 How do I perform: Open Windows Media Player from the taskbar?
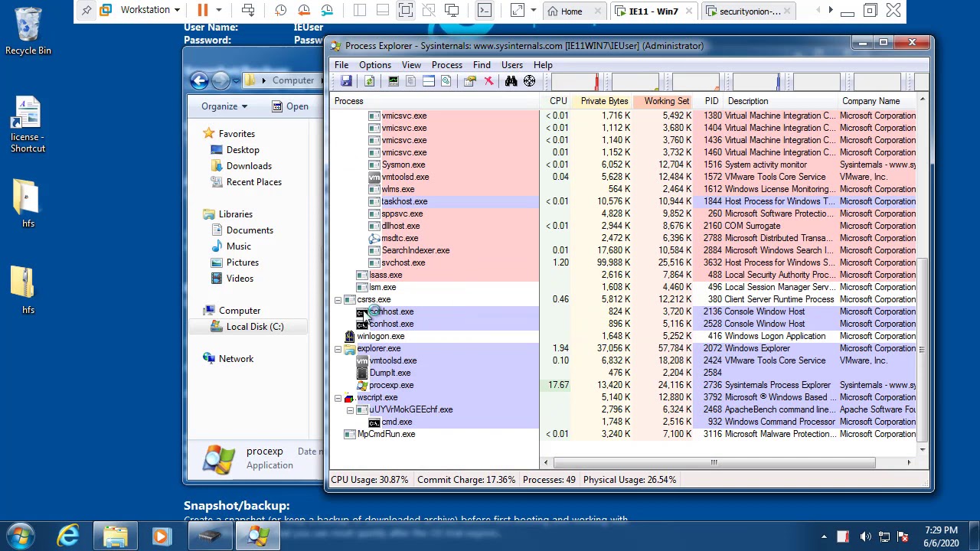[x=162, y=536]
